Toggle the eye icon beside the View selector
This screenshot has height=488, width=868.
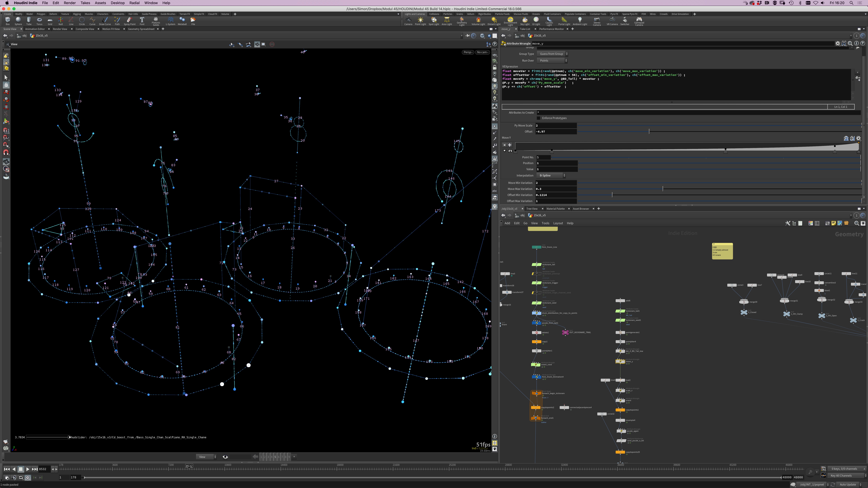225,457
